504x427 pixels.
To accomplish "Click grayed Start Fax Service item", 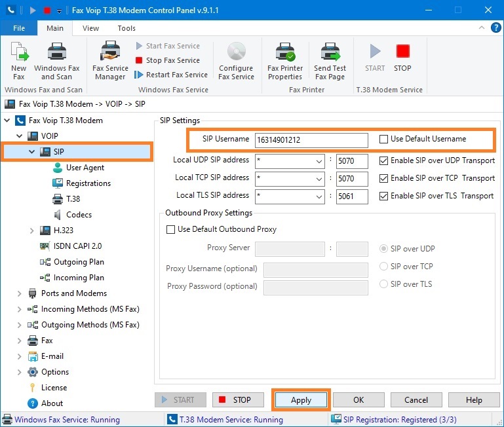I will [x=168, y=46].
